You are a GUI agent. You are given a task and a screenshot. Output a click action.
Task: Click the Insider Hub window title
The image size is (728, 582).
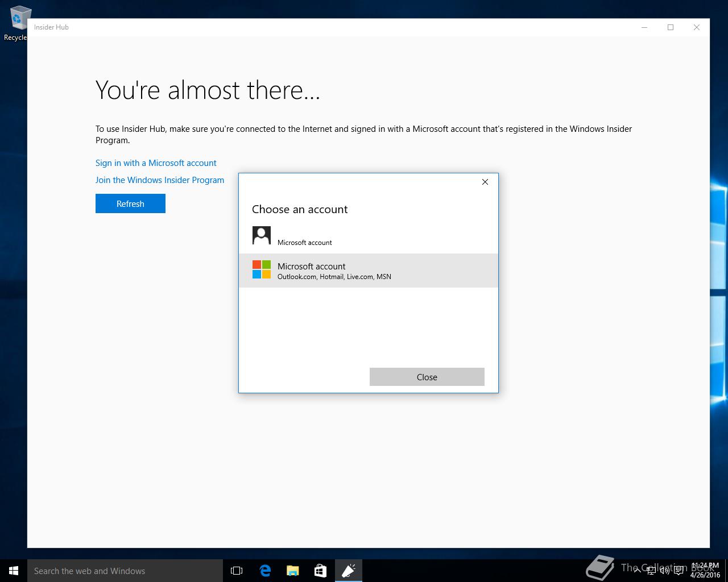[x=51, y=27]
